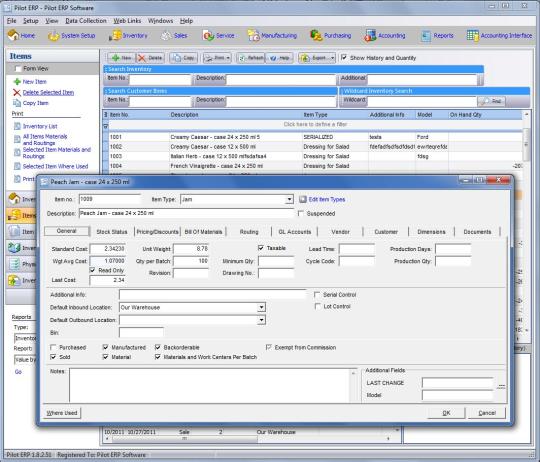Click Delete Selected Item link
This screenshot has width=540, height=462.
(48, 92)
